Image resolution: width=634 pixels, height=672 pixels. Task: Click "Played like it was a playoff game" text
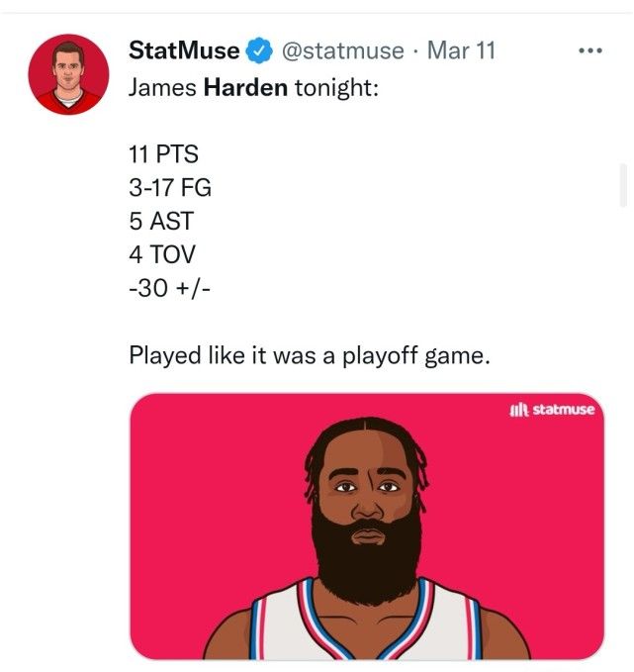pos(310,353)
